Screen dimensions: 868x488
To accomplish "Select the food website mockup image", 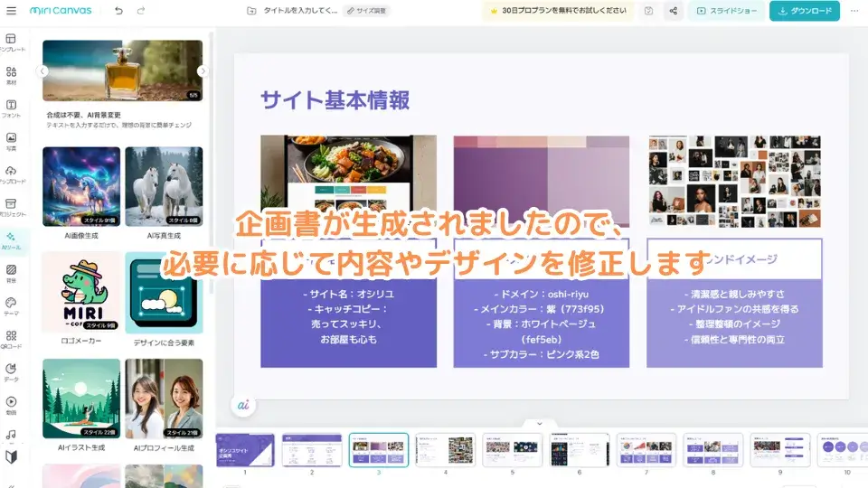I will point(348,182).
